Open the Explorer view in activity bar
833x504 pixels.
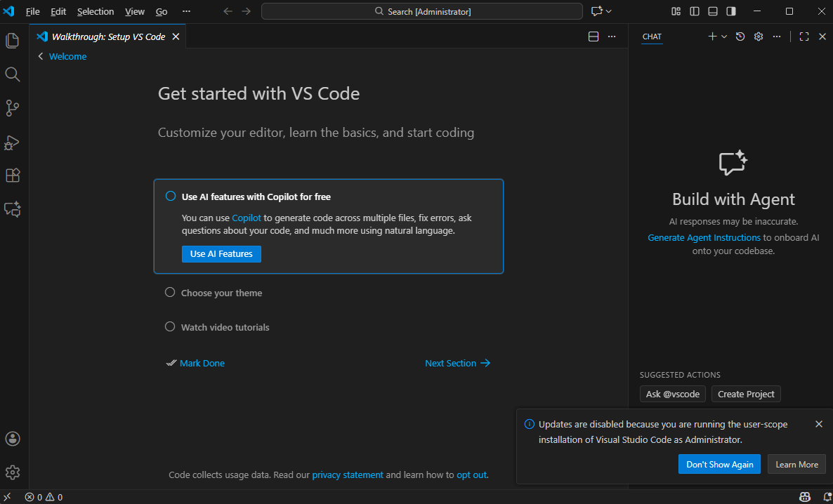click(13, 41)
